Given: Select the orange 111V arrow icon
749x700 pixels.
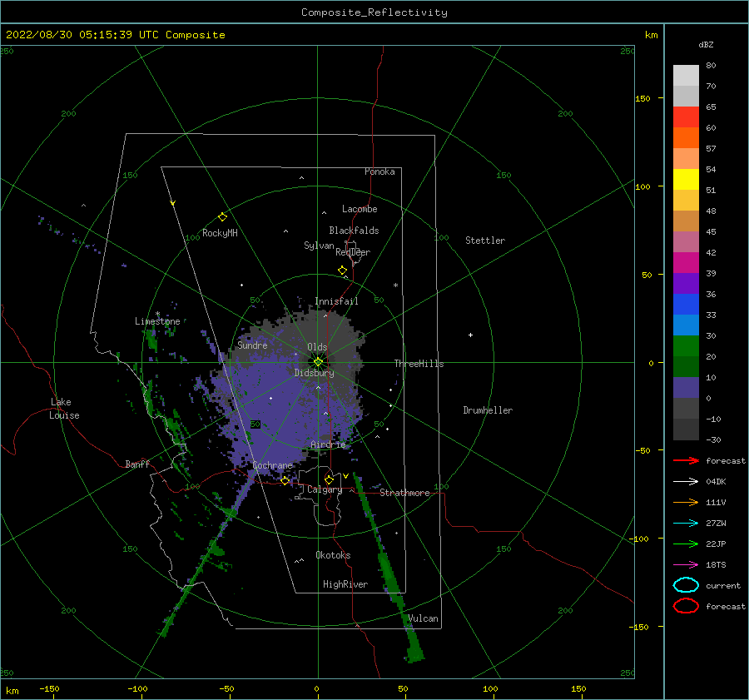Looking at the screenshot, I should (x=686, y=502).
